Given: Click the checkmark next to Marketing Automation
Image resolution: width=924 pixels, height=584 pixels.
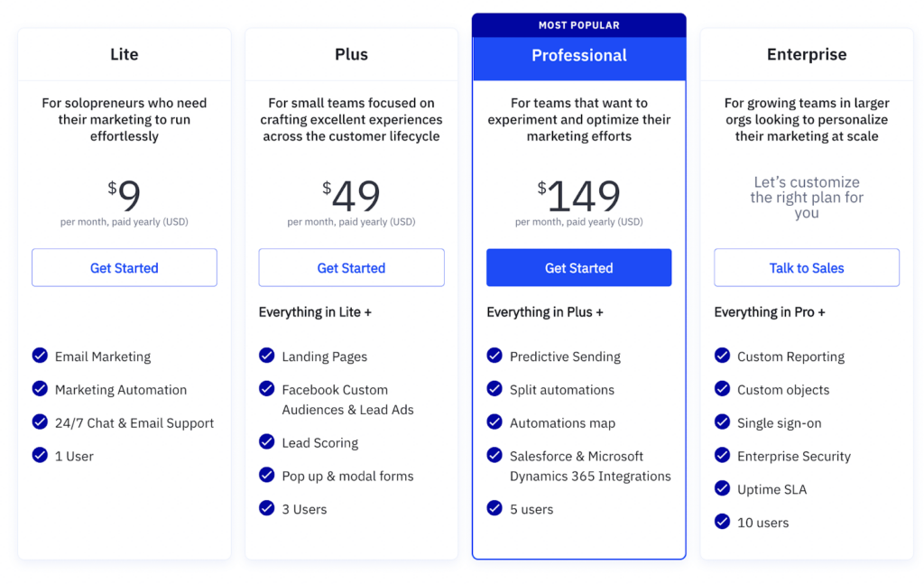Looking at the screenshot, I should [40, 389].
